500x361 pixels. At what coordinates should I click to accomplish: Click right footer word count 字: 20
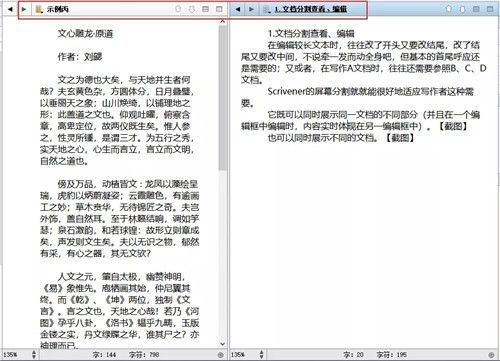353,355
